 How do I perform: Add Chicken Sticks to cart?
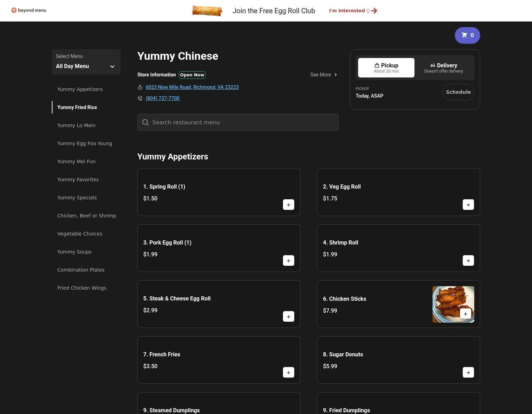pos(466,314)
